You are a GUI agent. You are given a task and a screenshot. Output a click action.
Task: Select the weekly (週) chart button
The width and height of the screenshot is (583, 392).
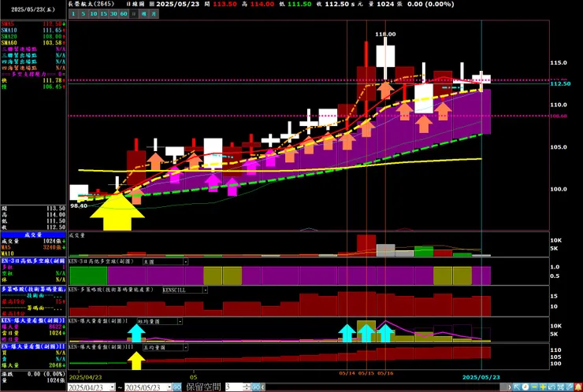(x=144, y=13)
